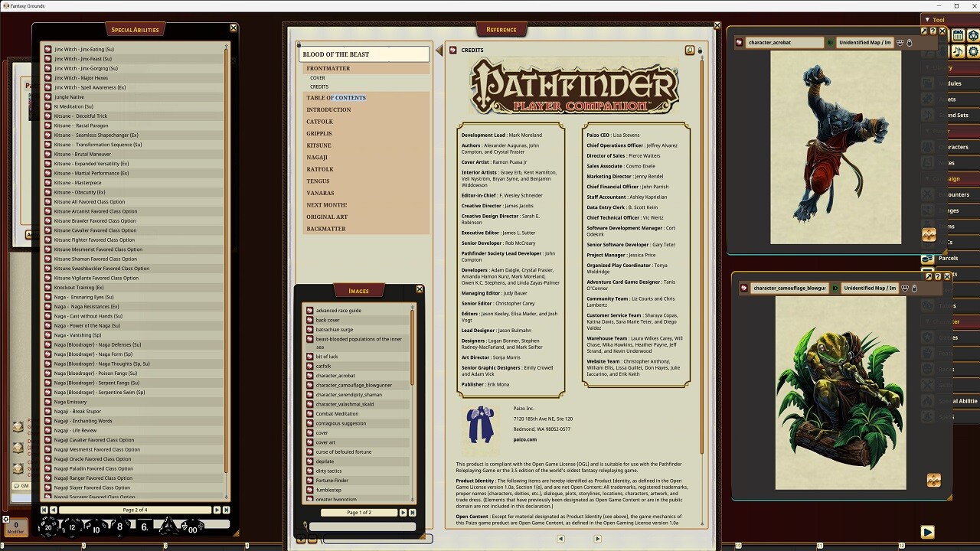This screenshot has width=980, height=551.
Task: Click the GM speech bubble chat icon
Action: click(x=18, y=486)
